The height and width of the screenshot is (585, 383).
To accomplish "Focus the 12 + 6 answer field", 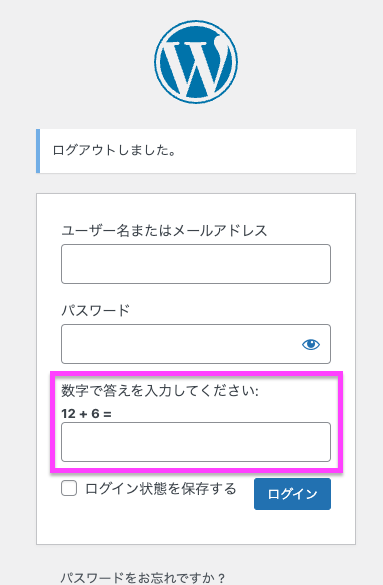I will pyautogui.click(x=196, y=442).
